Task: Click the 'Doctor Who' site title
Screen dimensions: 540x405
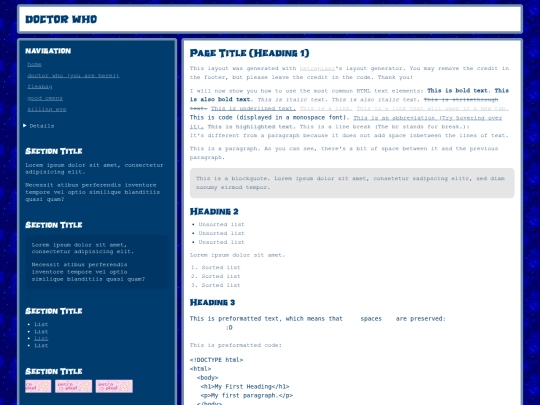Action: [x=61, y=19]
